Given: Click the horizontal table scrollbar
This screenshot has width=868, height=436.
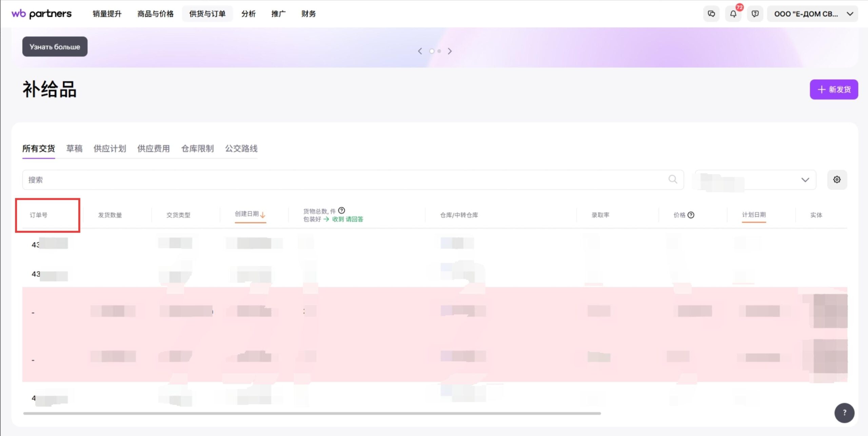Looking at the screenshot, I should pos(312,413).
